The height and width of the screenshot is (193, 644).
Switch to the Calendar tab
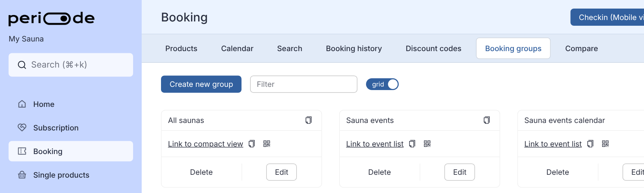click(237, 48)
